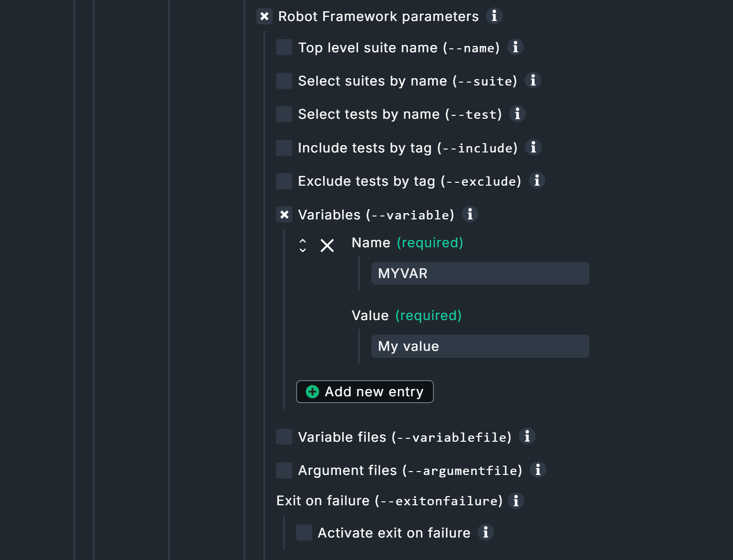The image size is (733, 560).
Task: Uncheck Robot Framework parameters
Action: coord(264,16)
